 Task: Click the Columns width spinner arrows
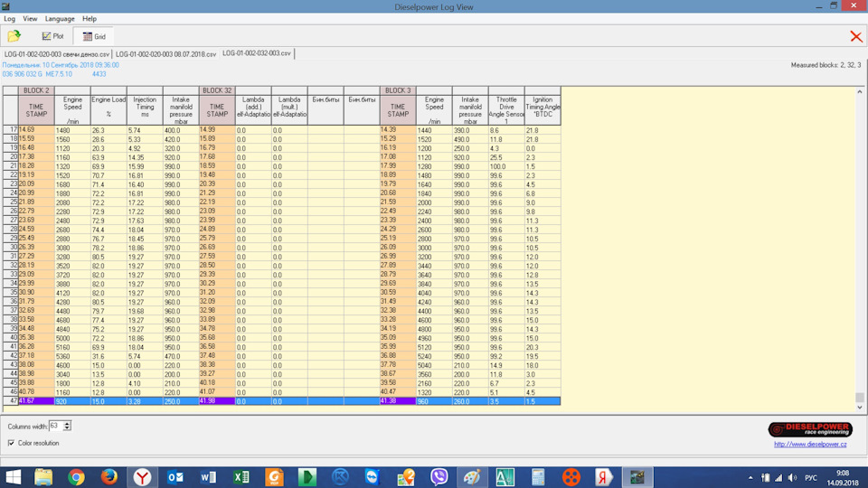tap(67, 426)
